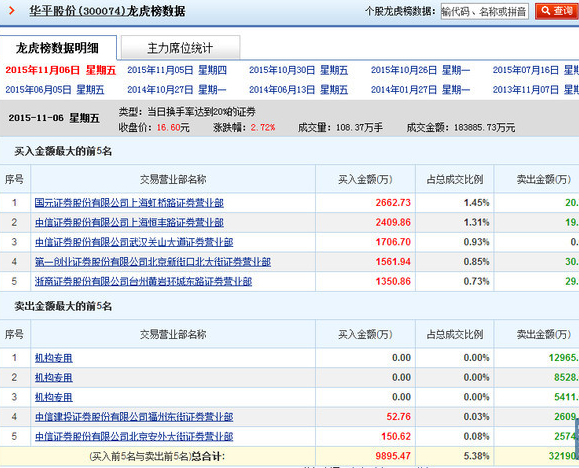Screen dimensions: 579x468
Task: Select 龙虎榜数据明细 tab
Action: (x=58, y=48)
